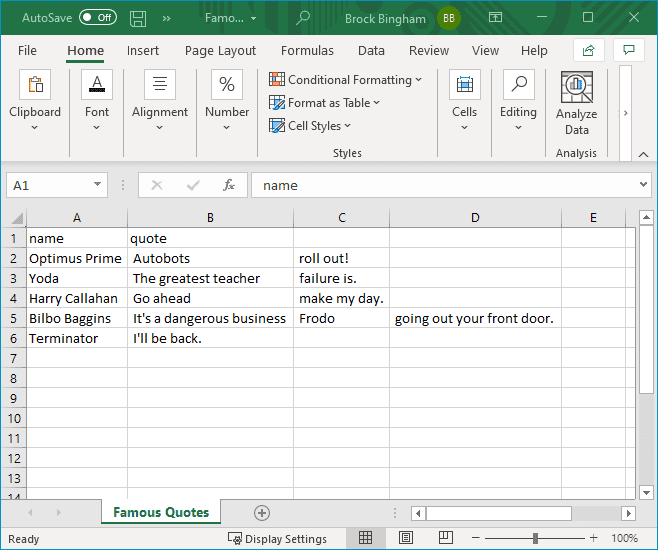The width and height of the screenshot is (658, 550).
Task: Click the Analyze Data icon
Action: pos(577,87)
